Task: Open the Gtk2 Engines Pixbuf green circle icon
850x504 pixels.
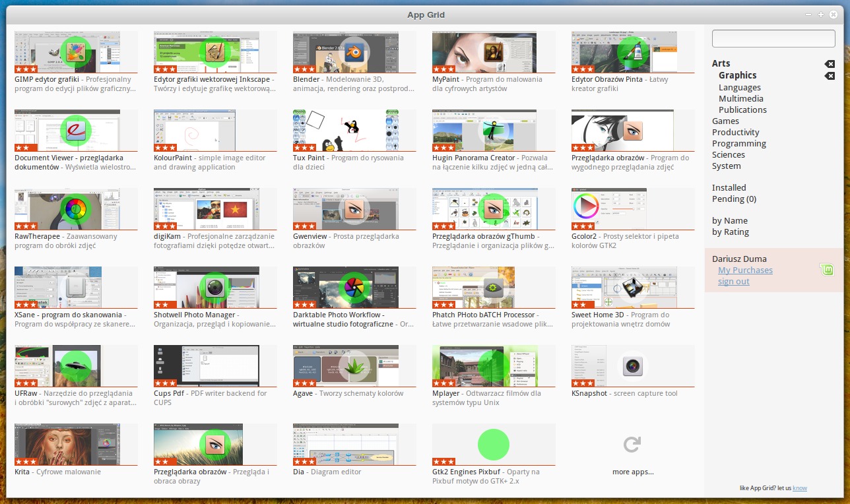Action: [x=494, y=444]
